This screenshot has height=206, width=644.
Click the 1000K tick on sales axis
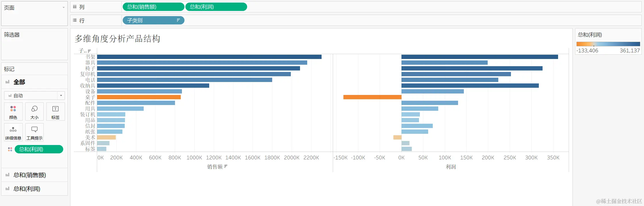point(194,158)
